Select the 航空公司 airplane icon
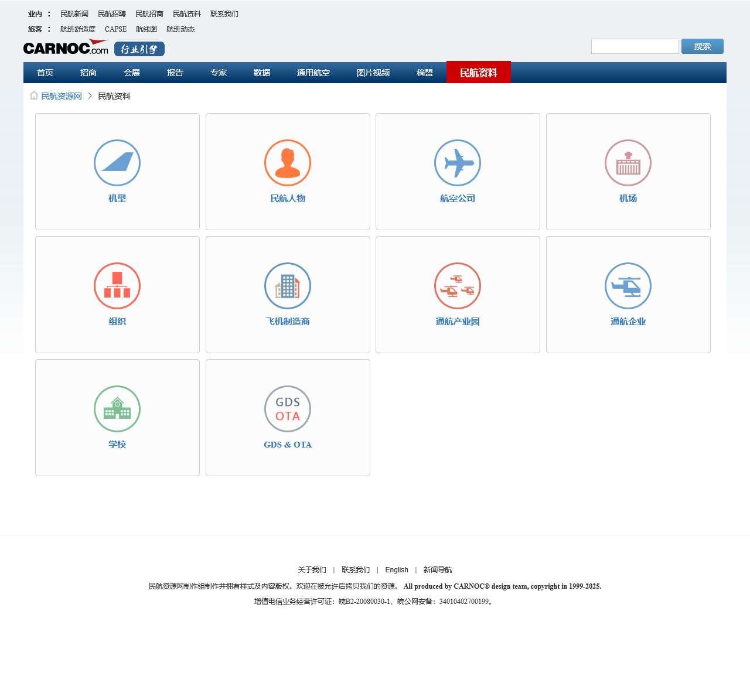 pyautogui.click(x=458, y=163)
